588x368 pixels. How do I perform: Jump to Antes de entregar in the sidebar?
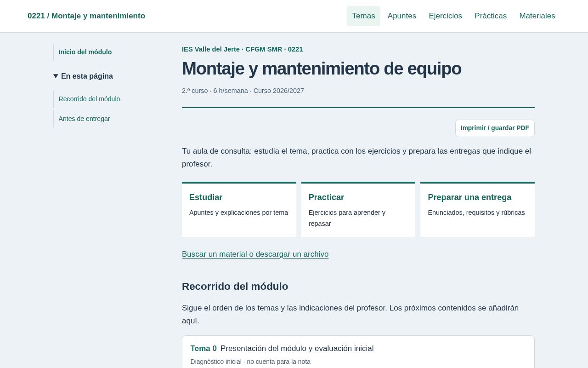(84, 119)
